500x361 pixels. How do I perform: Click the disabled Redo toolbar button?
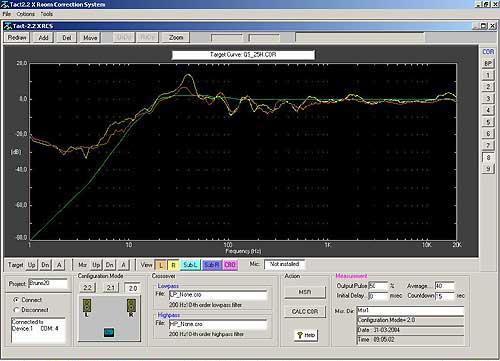tap(147, 37)
